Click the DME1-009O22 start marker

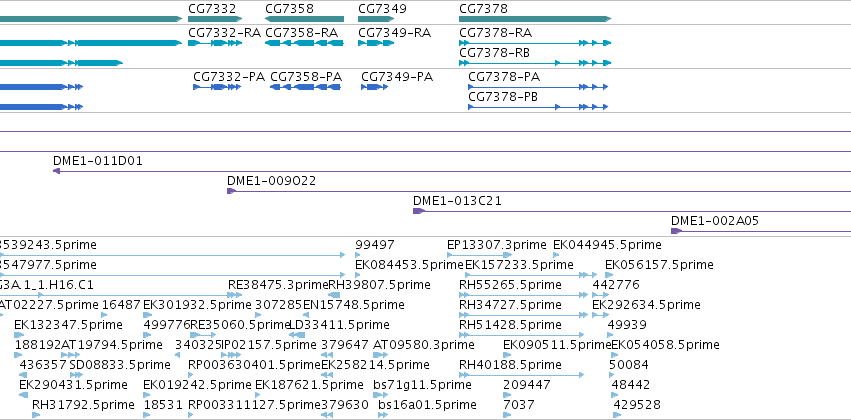click(231, 191)
